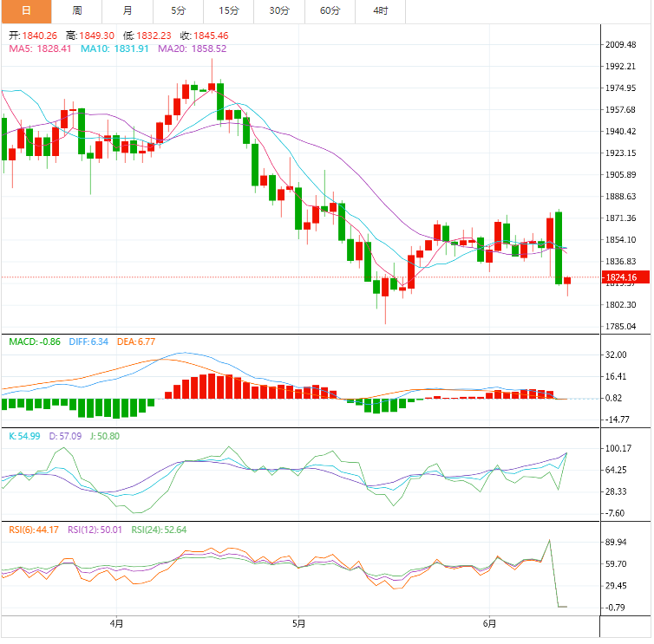Image resolution: width=654 pixels, height=644 pixels.
Task: Click the latest small red candlestick
Action: tap(567, 281)
